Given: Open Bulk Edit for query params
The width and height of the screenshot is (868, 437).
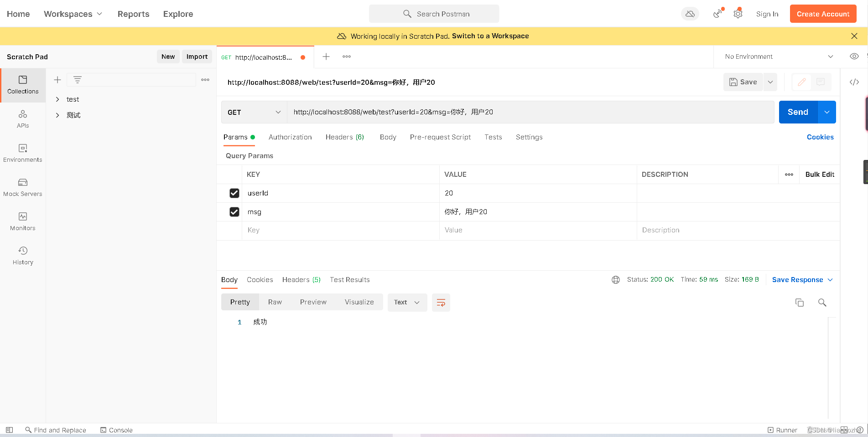Looking at the screenshot, I should 819,175.
